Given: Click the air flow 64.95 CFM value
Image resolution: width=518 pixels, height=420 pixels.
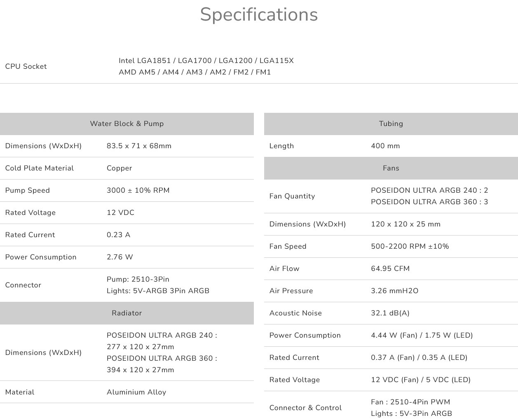Looking at the screenshot, I should (390, 268).
